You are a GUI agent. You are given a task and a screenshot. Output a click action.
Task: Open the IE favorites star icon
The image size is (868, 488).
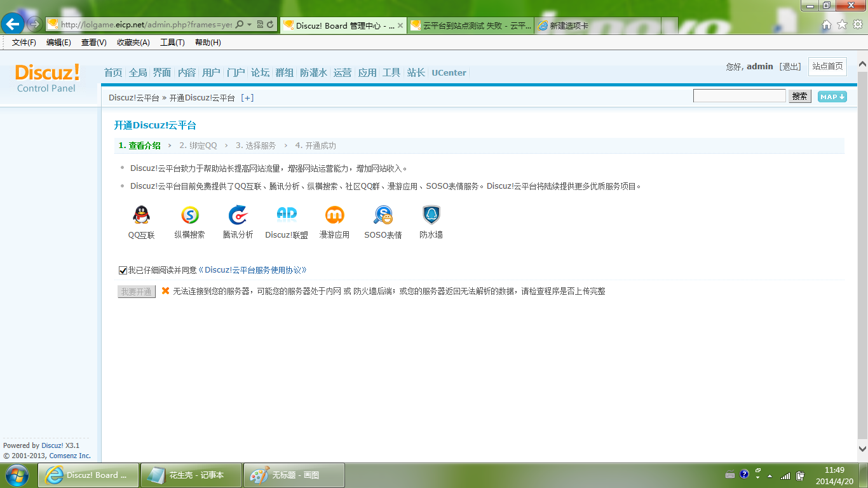coord(842,25)
